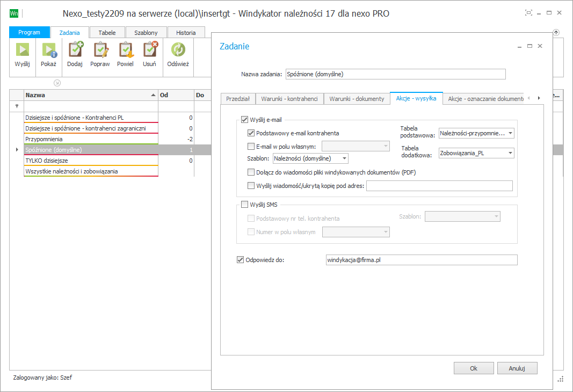Switch to Przedział tab in dialog

point(238,99)
